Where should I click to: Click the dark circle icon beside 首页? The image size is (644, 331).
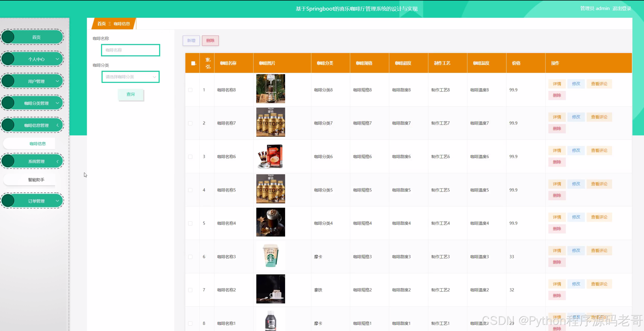point(8,37)
